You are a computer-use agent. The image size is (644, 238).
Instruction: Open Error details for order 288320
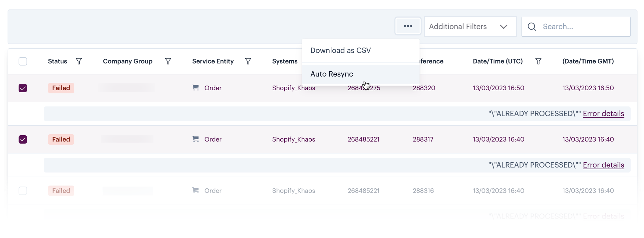pyautogui.click(x=603, y=114)
